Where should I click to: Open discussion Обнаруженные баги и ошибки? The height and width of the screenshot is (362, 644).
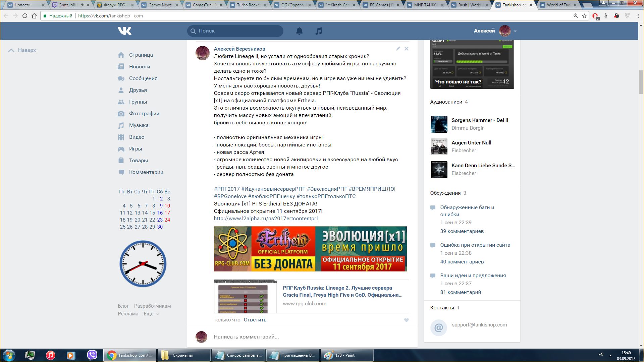coord(467,211)
